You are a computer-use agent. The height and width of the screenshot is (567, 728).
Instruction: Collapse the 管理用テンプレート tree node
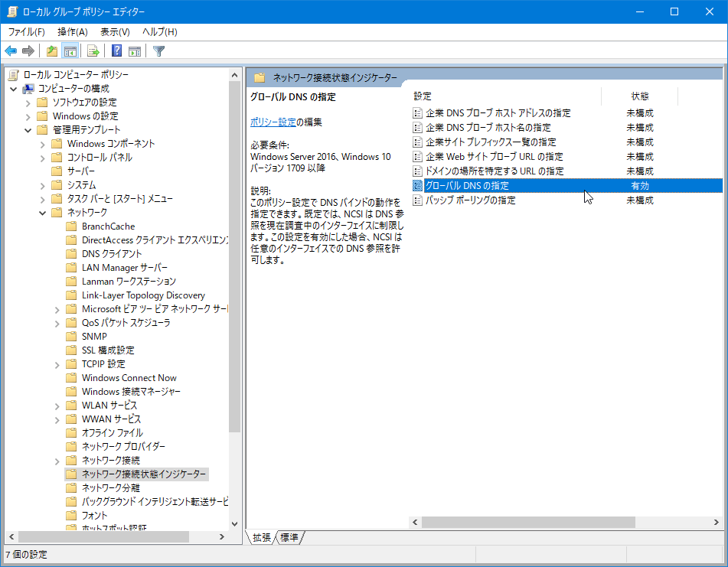[28, 130]
